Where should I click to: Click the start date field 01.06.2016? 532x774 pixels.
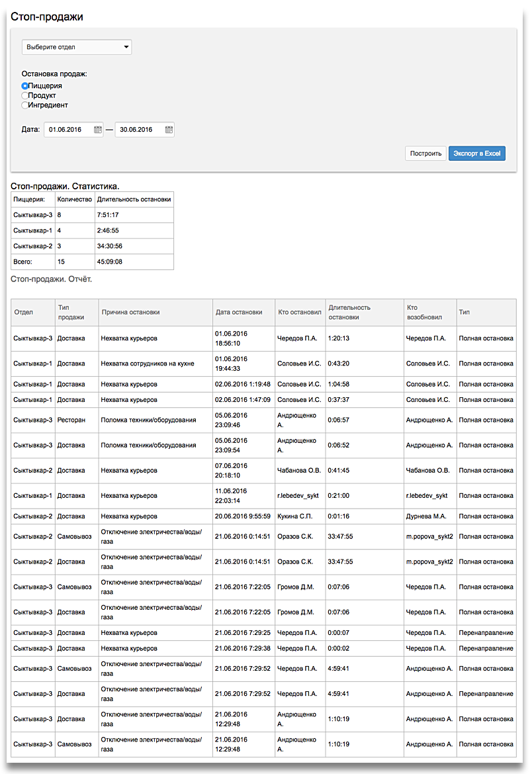[x=73, y=130]
